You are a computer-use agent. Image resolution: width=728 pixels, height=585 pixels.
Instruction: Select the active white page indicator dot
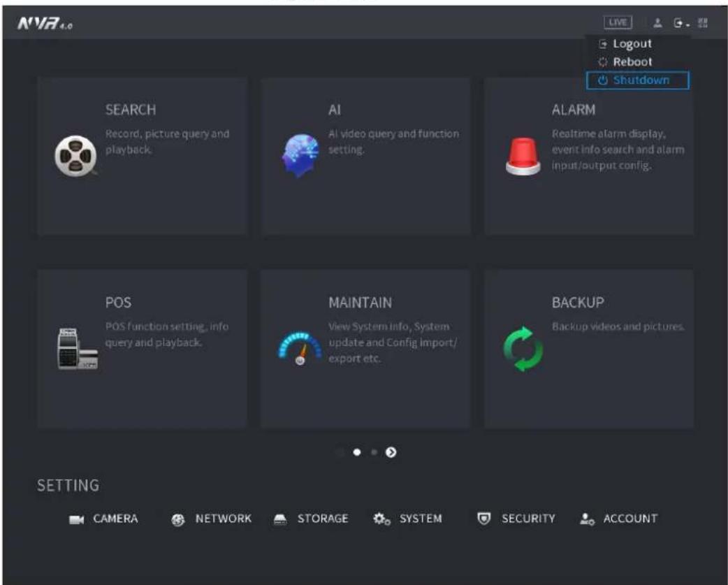356,452
